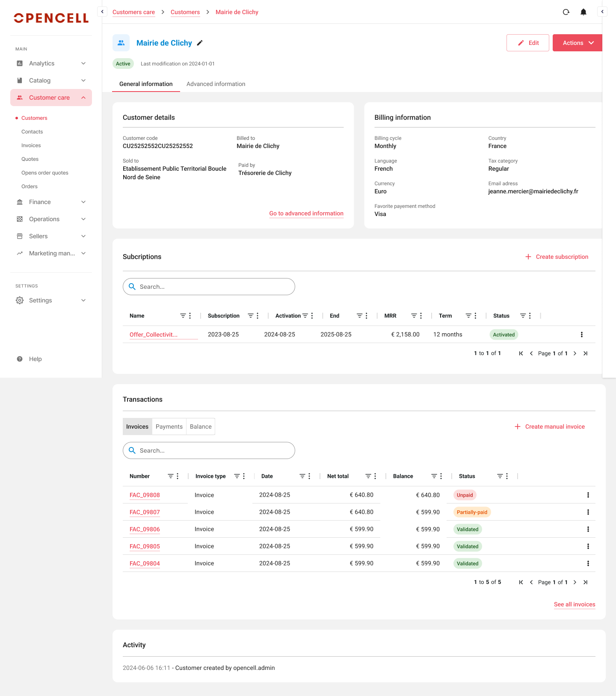Click Customers breadcrumb link

(x=185, y=12)
